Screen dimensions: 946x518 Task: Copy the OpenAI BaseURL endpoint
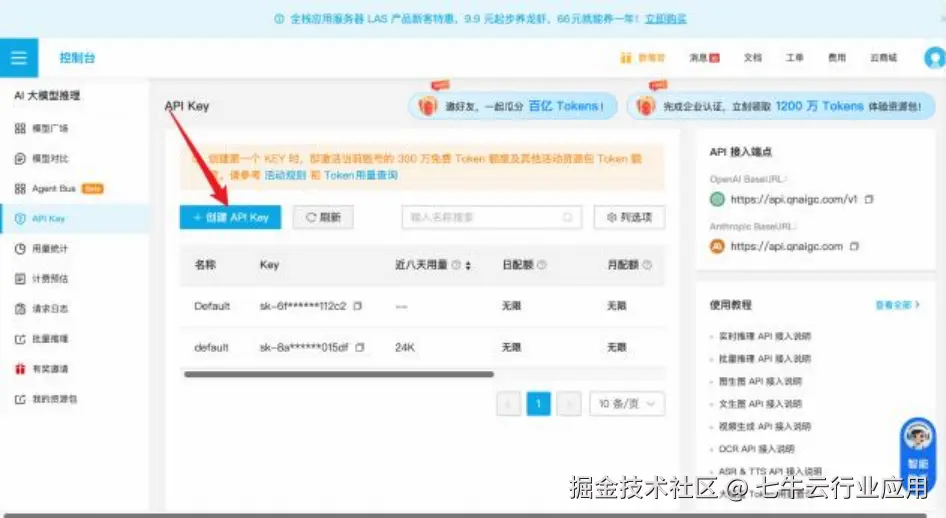pyautogui.click(x=869, y=199)
